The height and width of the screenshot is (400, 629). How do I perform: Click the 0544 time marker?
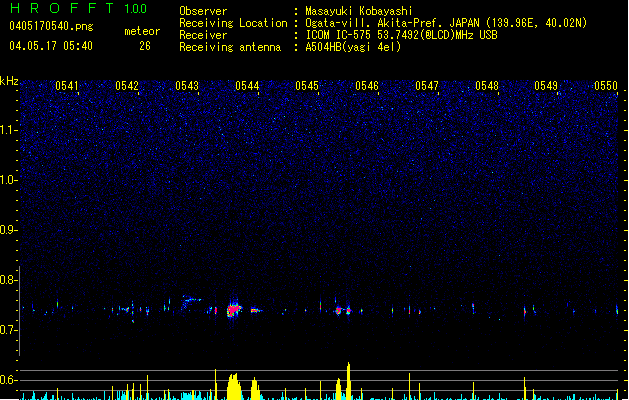[x=247, y=86]
